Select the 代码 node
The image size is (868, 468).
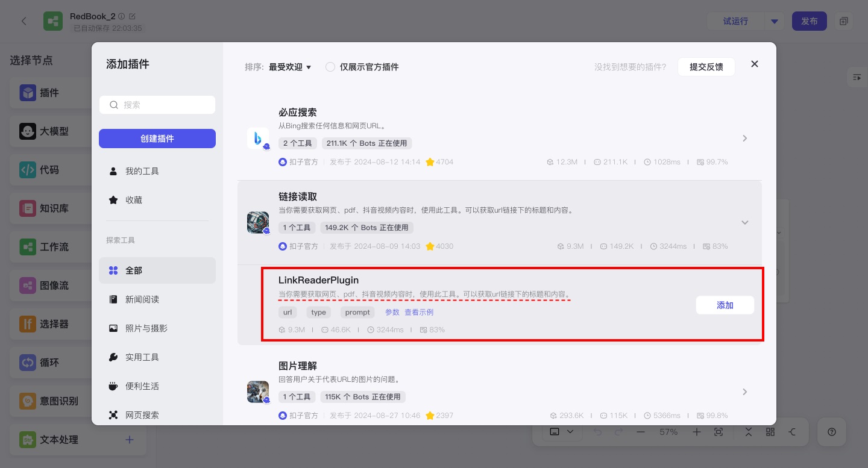(51, 170)
